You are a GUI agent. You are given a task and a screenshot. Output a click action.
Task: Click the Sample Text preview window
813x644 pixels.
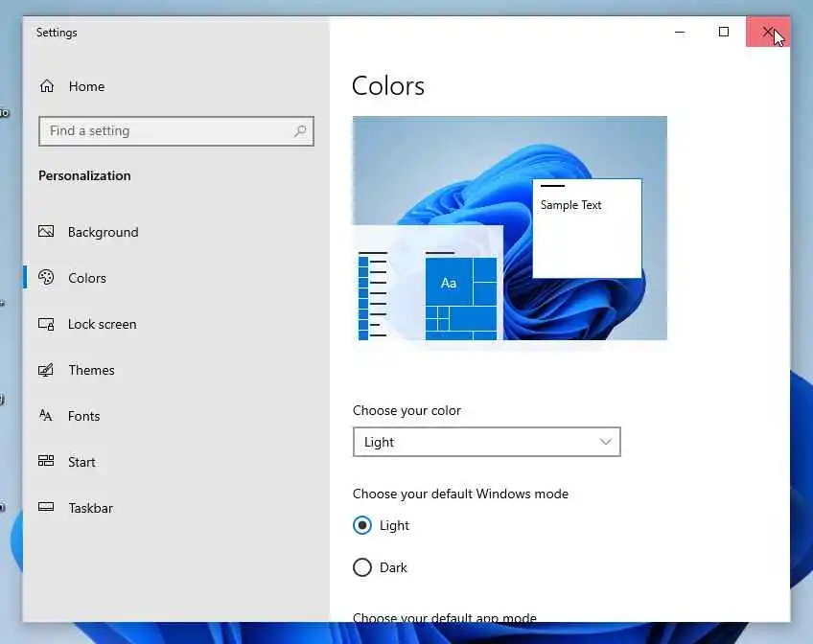tap(587, 228)
